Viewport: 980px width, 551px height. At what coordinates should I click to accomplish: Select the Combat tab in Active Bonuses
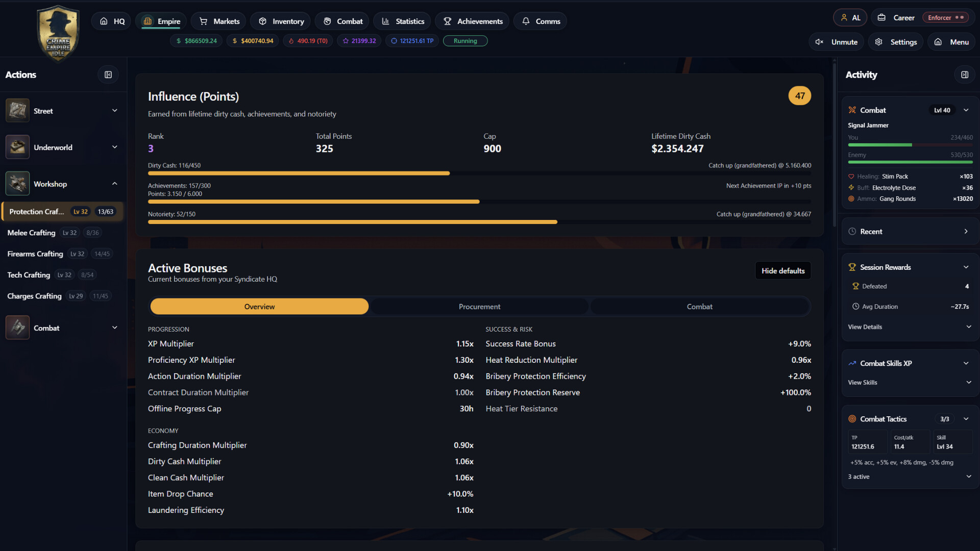coord(699,306)
